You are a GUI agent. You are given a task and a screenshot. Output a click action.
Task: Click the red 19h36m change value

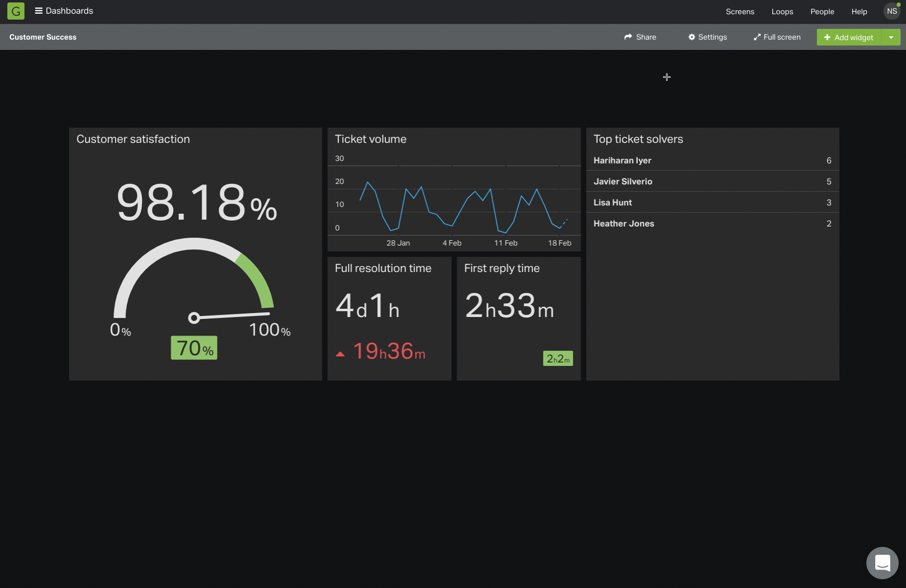(x=389, y=351)
